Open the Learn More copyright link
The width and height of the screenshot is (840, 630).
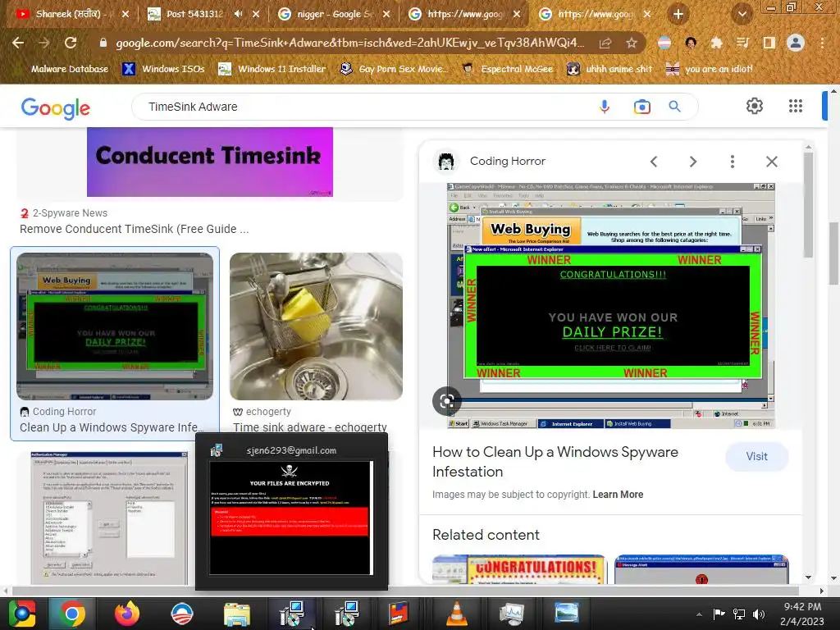pyautogui.click(x=618, y=495)
